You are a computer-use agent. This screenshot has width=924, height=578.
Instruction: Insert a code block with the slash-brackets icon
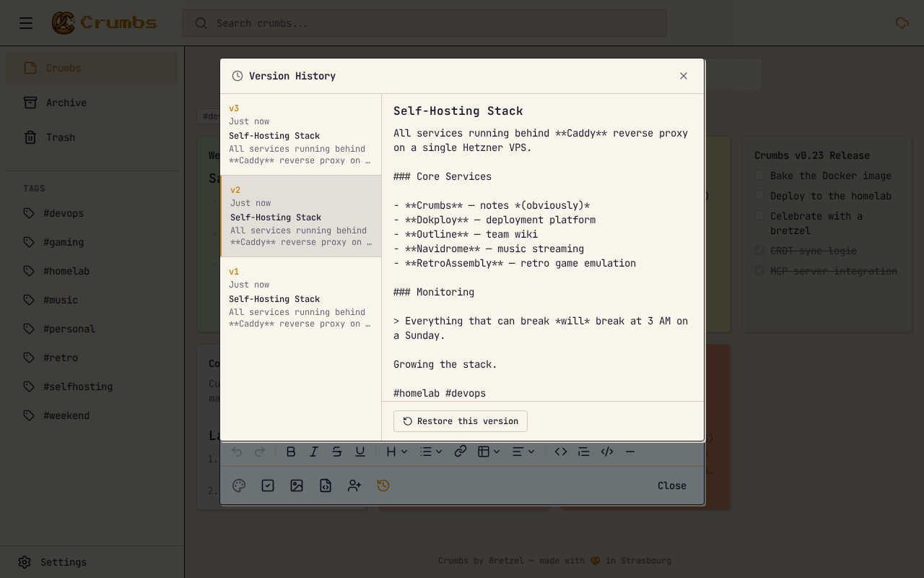[607, 452]
